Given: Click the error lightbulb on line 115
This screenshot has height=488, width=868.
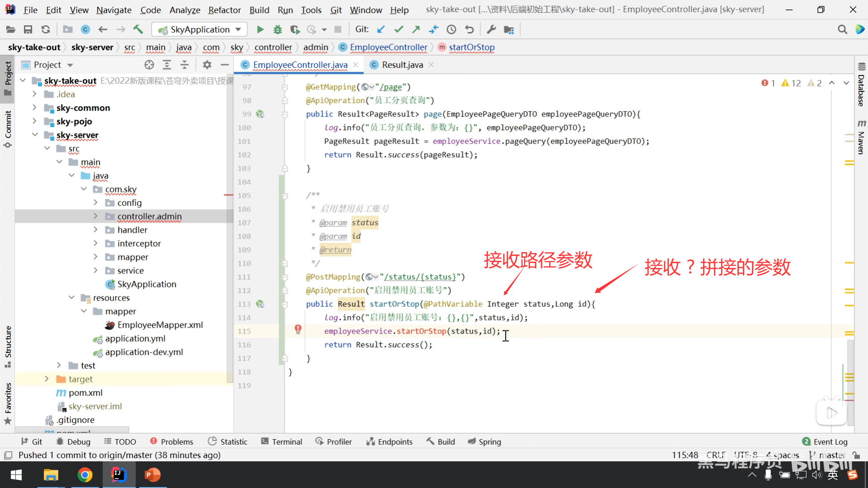Looking at the screenshot, I should coord(298,329).
